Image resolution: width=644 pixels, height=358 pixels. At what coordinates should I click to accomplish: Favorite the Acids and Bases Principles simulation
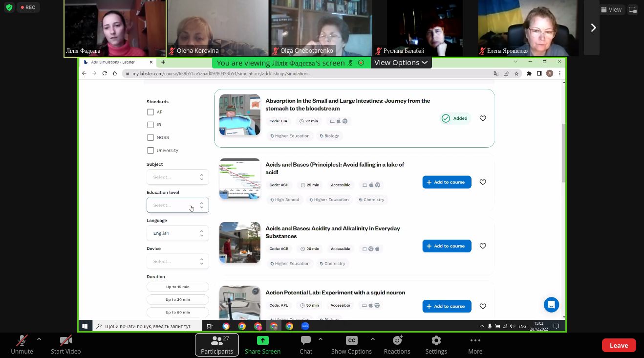point(483,182)
